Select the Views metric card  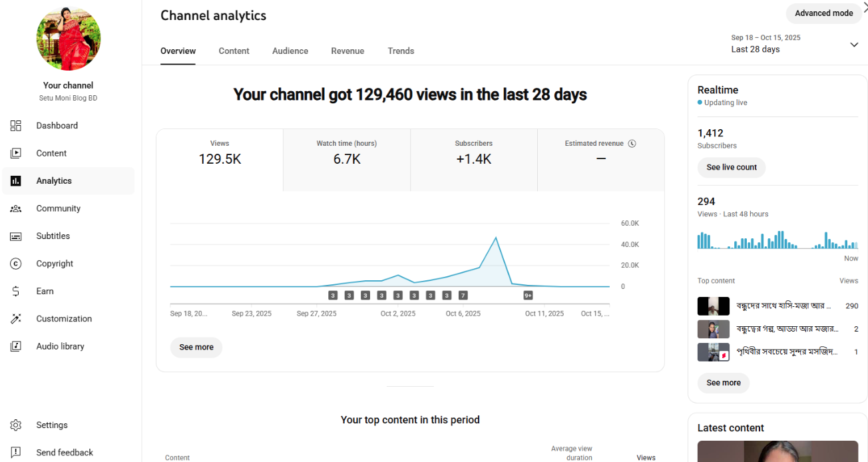coord(220,159)
